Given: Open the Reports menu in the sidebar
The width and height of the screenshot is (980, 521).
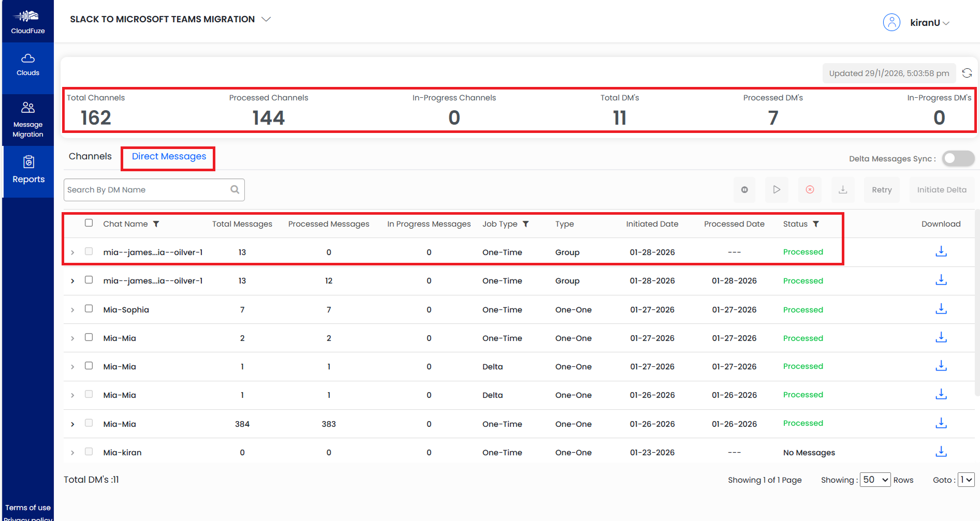Looking at the screenshot, I should 28,170.
